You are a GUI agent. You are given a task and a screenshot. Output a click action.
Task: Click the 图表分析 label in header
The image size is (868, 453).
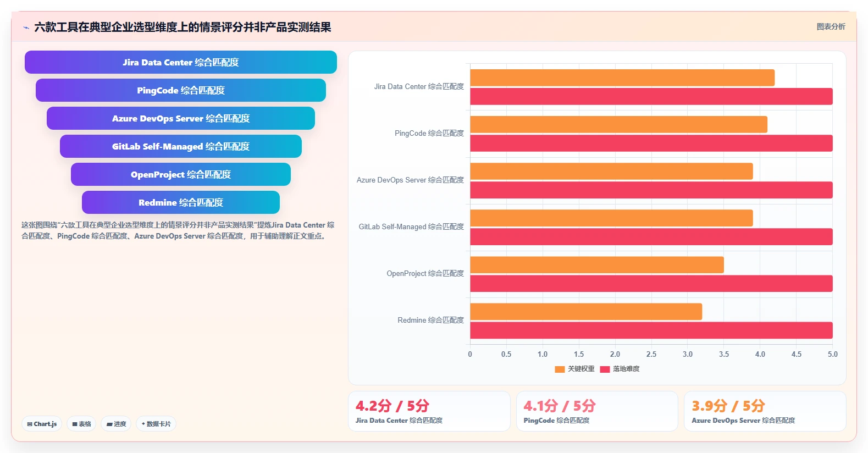pos(831,26)
